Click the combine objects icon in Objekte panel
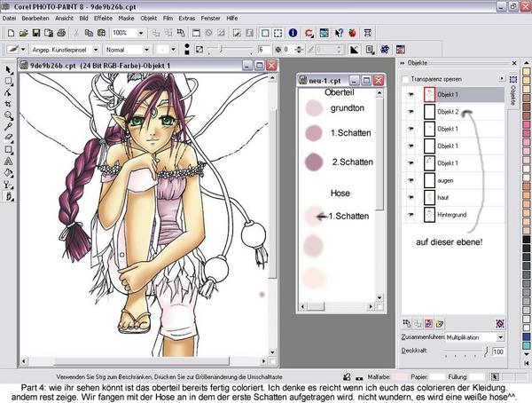 406,323
